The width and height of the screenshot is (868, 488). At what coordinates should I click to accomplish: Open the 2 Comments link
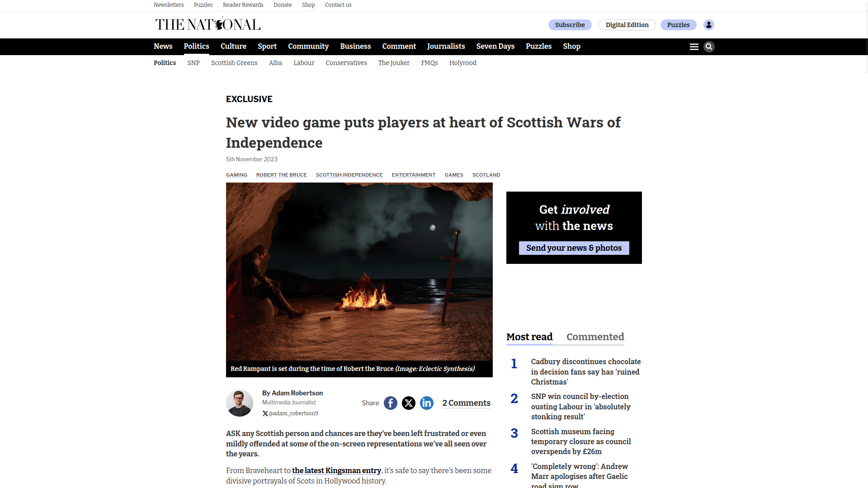click(x=466, y=403)
